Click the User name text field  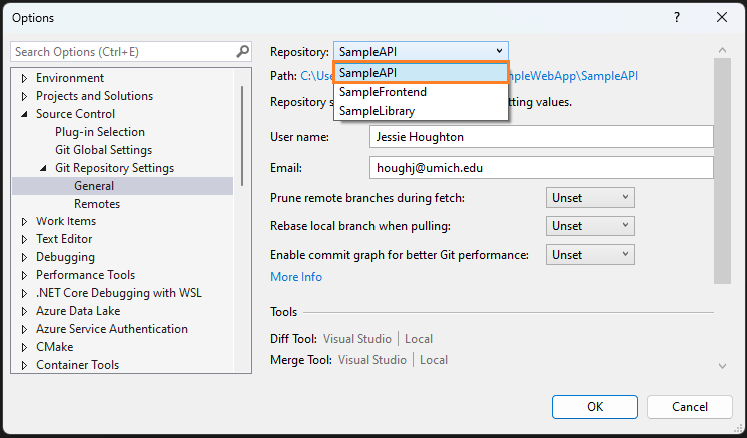[540, 137]
